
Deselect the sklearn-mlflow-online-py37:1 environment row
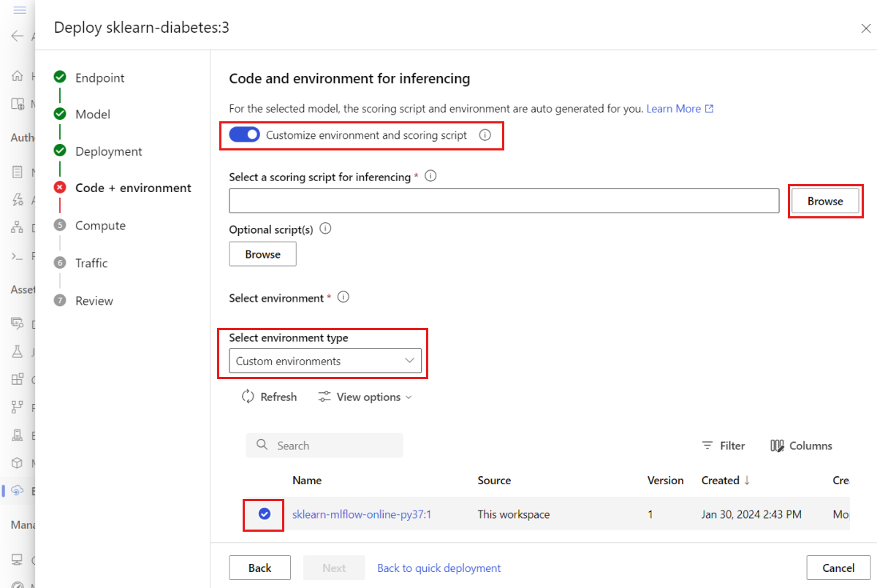(x=265, y=514)
